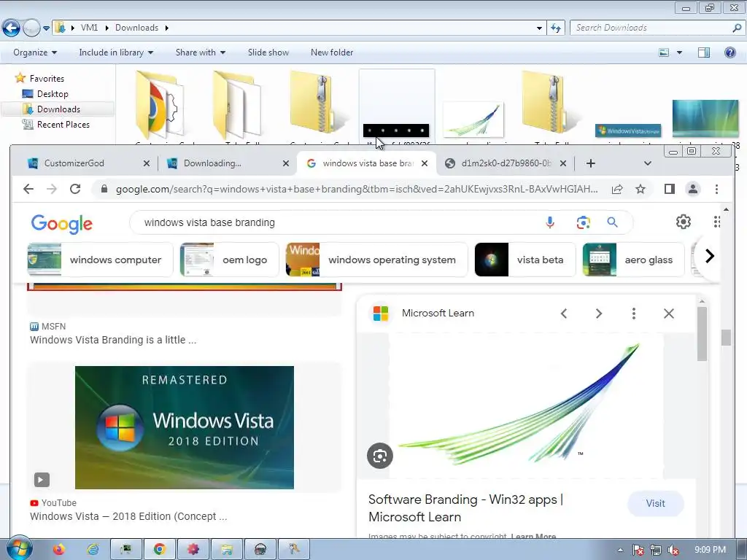Go back in the Explorer window

tap(11, 28)
